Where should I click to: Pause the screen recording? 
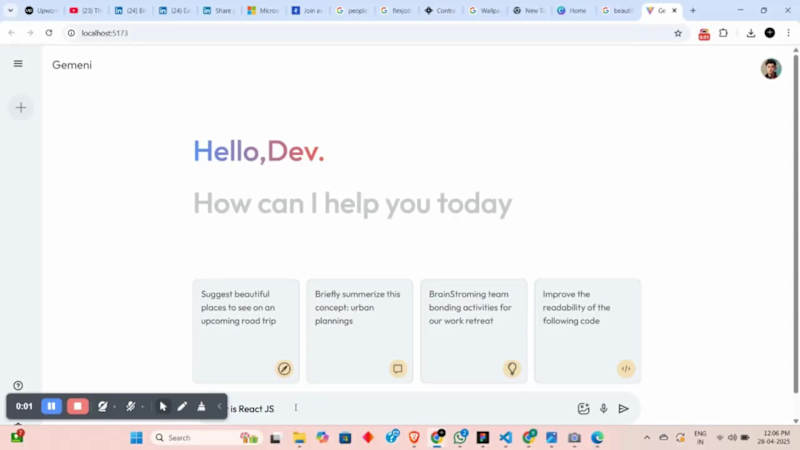point(52,406)
